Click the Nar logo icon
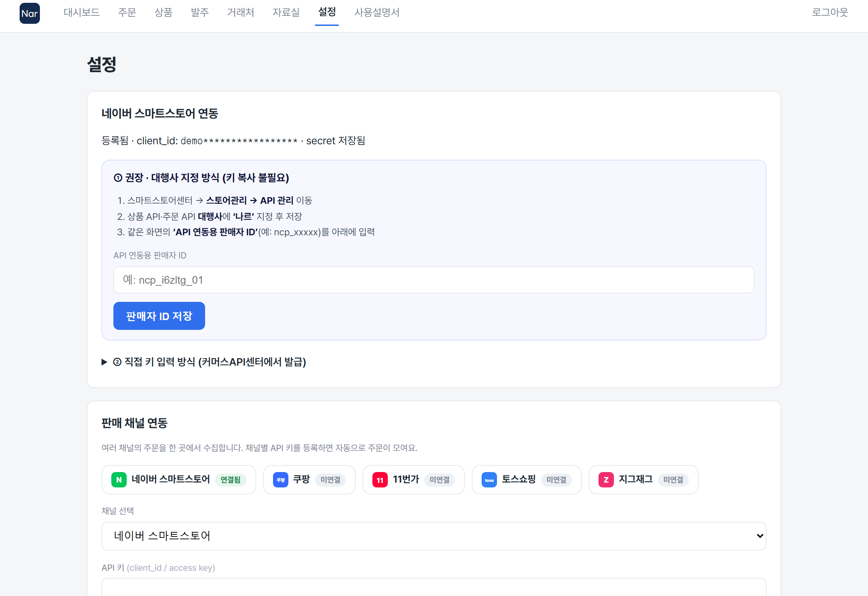868x596 pixels. tap(29, 13)
